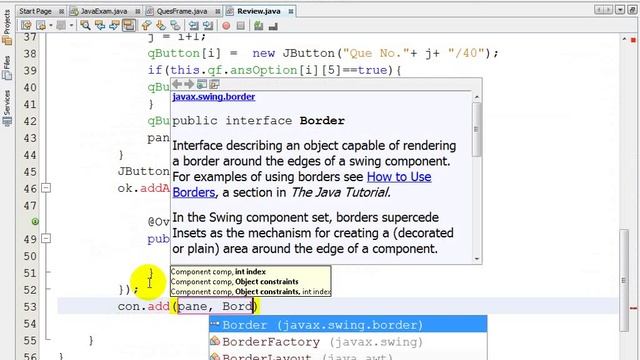
Task: Go back to previous editor location
Action: point(41,26)
